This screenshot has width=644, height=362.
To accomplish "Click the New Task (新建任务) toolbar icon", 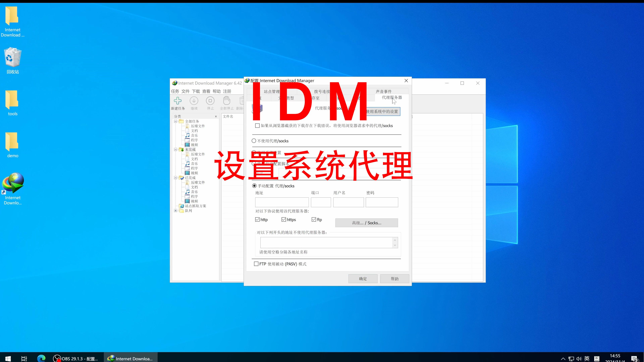I will 178,101.
